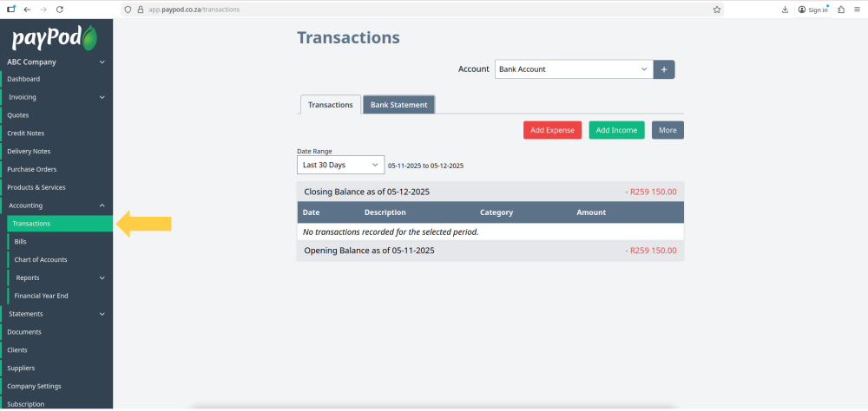Click the browser URL address field
The image size is (868, 411).
click(x=422, y=10)
